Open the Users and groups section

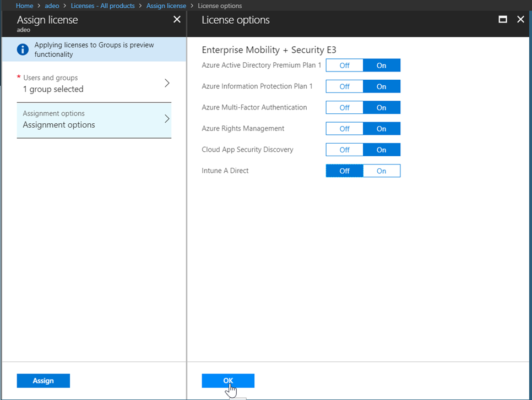(83, 84)
